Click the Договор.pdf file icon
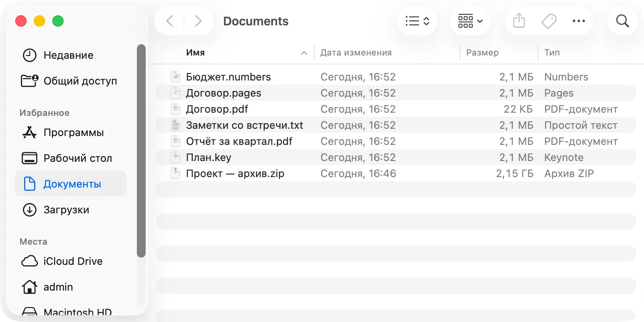 click(175, 109)
